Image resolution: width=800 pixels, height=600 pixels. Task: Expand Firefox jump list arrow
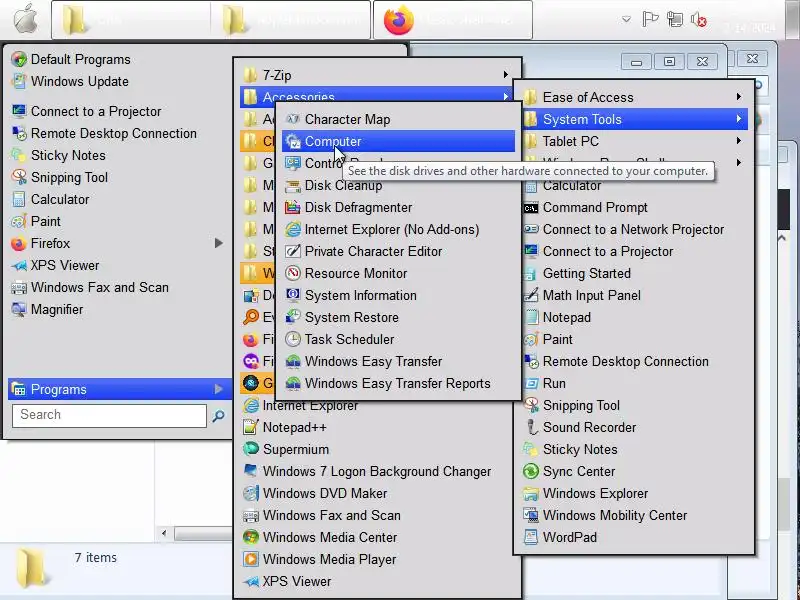tap(218, 243)
